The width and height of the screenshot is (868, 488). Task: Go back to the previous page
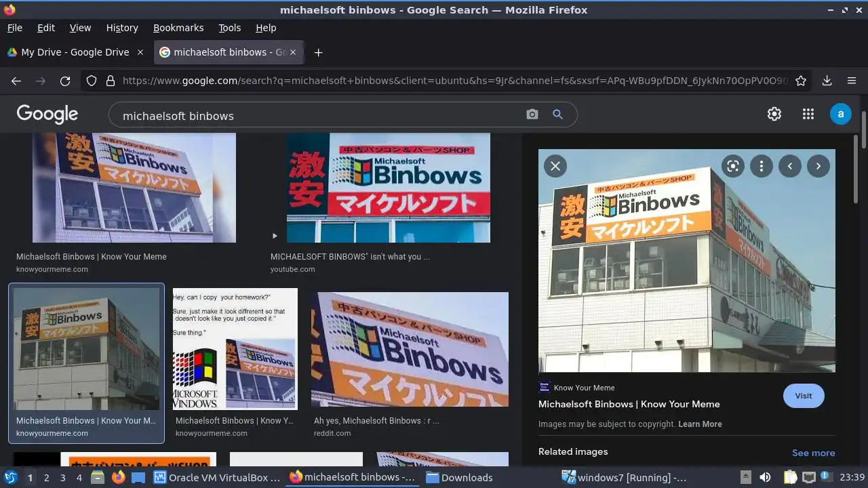click(x=16, y=81)
